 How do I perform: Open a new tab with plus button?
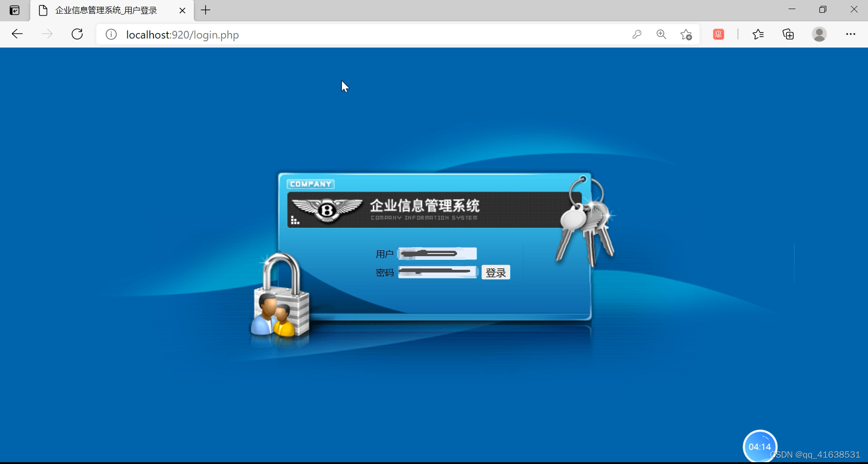tap(206, 10)
